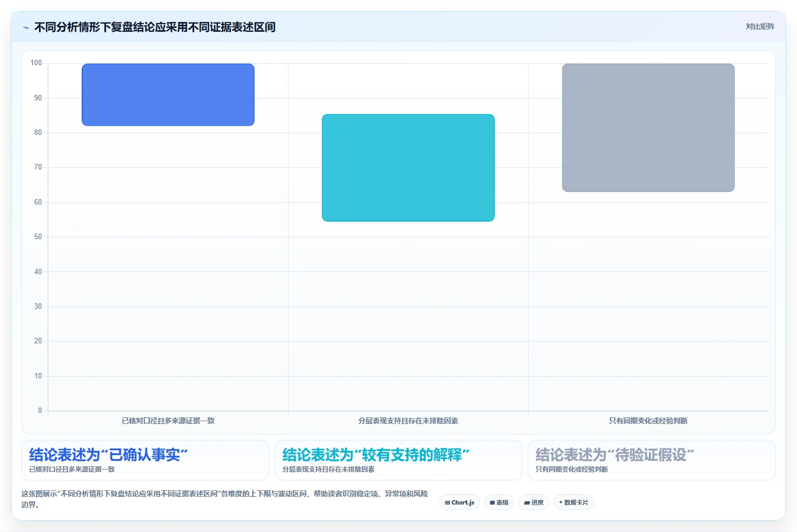Click the 数据卡片 chip star icon
797x532 pixels.
coord(561,502)
